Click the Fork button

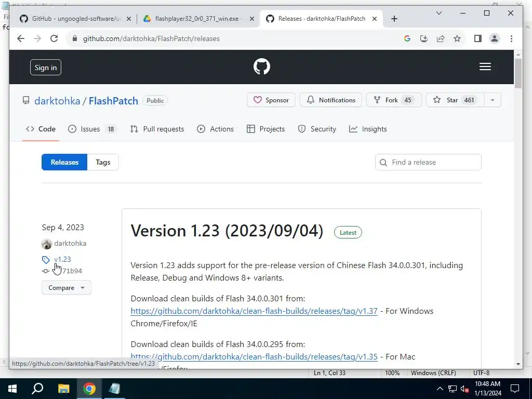tap(394, 100)
